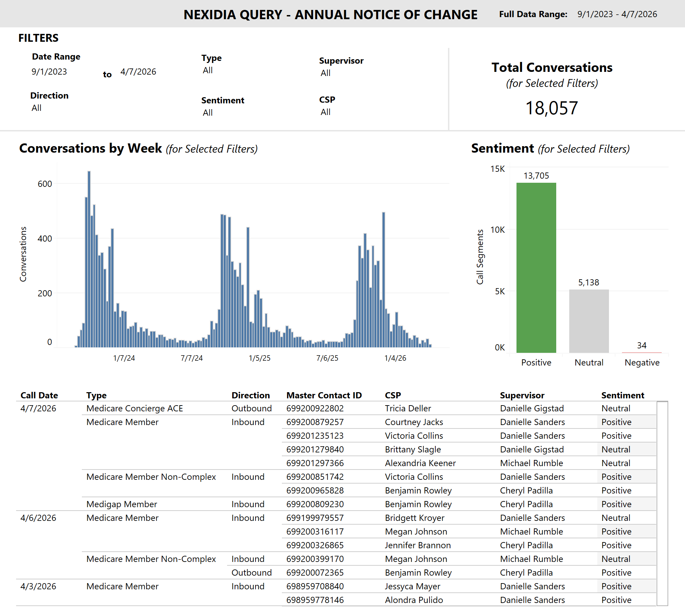The width and height of the screenshot is (685, 616).
Task: Open the Type filter dropdown
Action: coord(208,70)
